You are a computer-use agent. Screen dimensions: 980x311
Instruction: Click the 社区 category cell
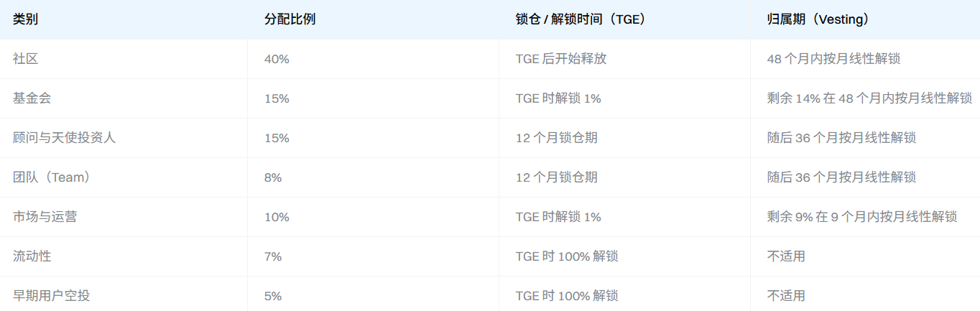pyautogui.click(x=25, y=59)
